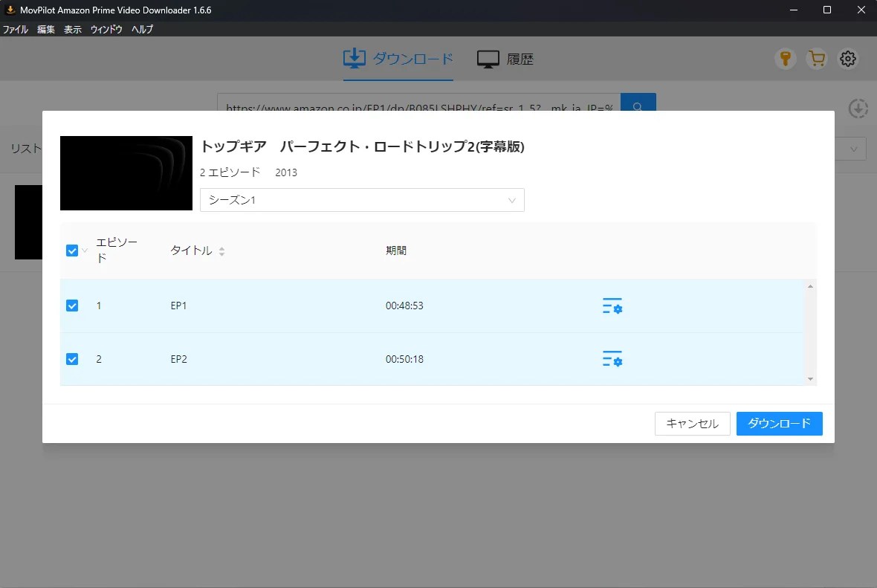The image size is (877, 588).
Task: Open the gear settings icon
Action: coord(848,59)
